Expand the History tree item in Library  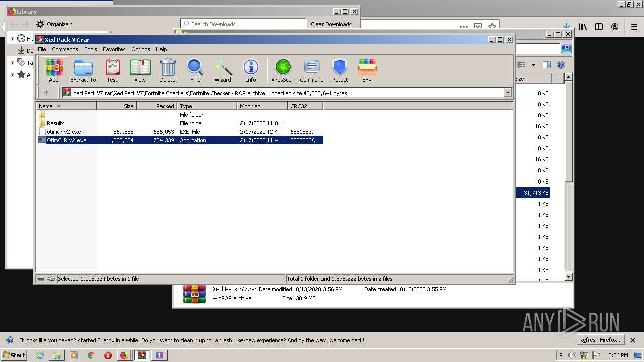12,39
